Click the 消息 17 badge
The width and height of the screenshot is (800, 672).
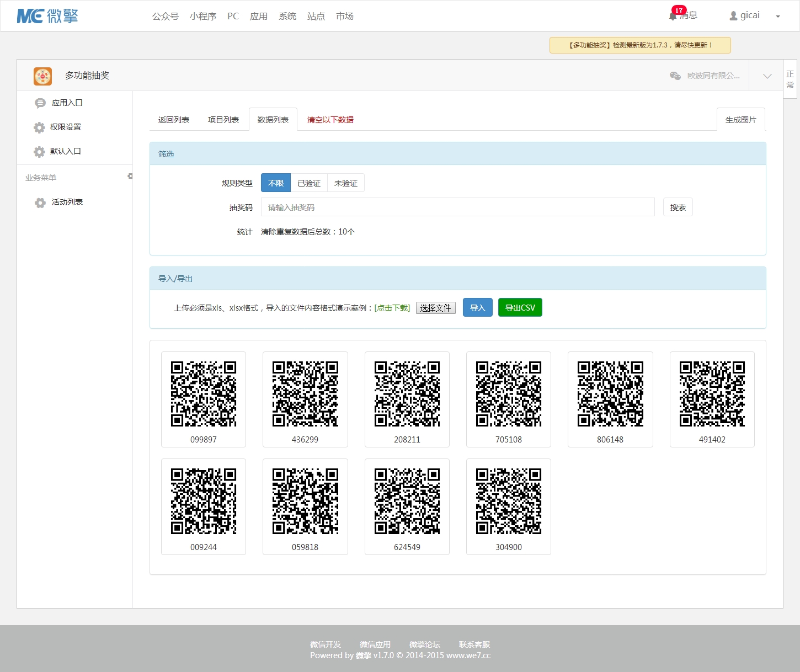click(679, 10)
